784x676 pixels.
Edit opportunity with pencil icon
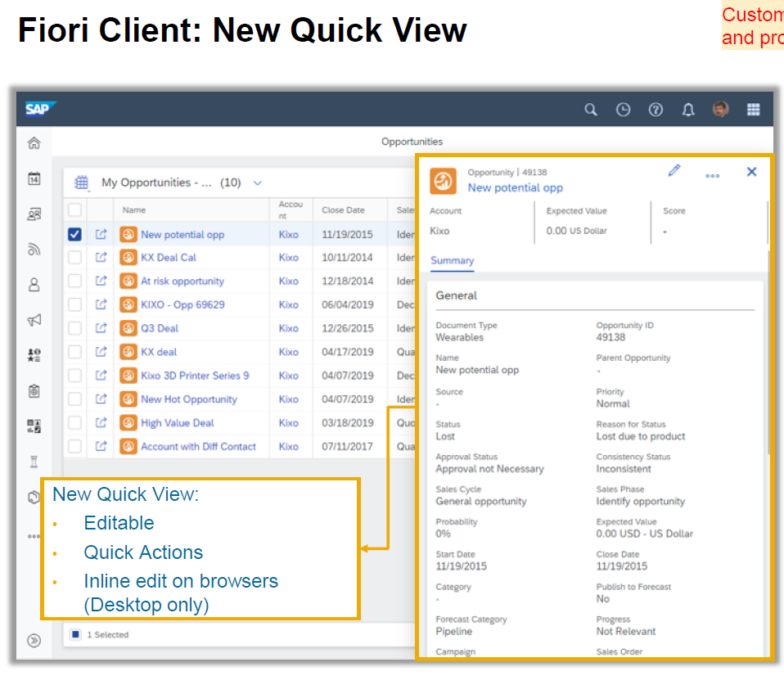pyautogui.click(x=674, y=170)
